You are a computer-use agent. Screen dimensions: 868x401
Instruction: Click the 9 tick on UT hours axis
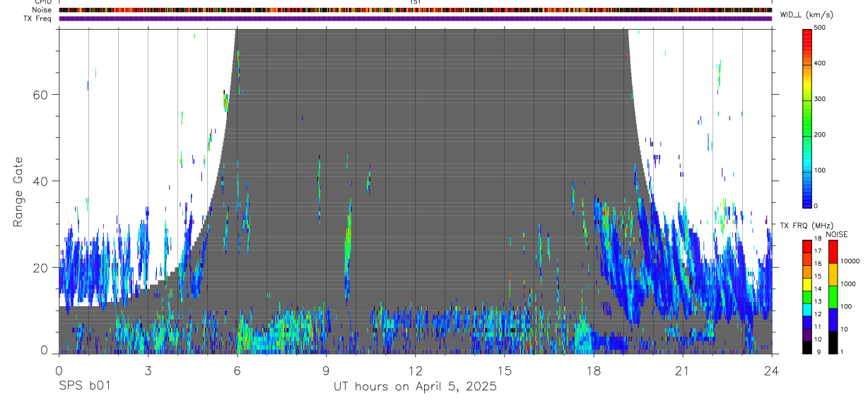pos(326,370)
